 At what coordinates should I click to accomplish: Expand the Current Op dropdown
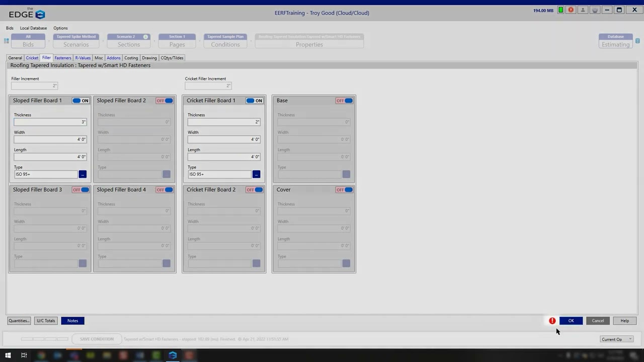click(x=617, y=339)
